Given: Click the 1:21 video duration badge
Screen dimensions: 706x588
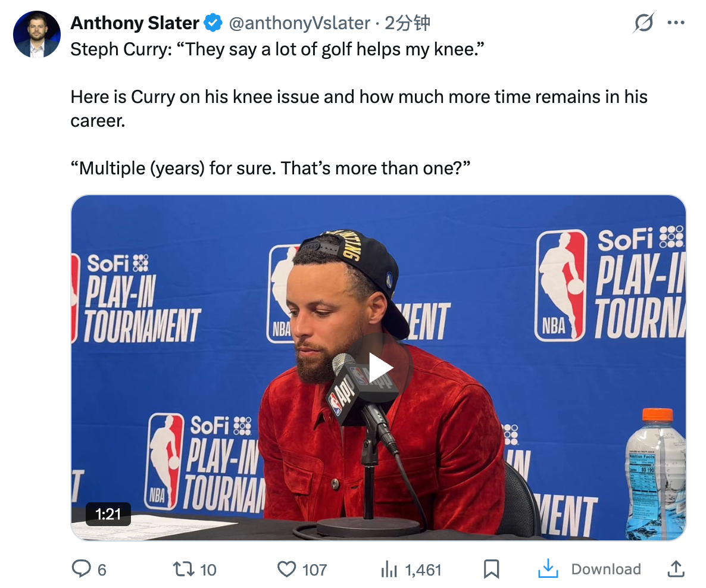Looking at the screenshot, I should click(108, 514).
